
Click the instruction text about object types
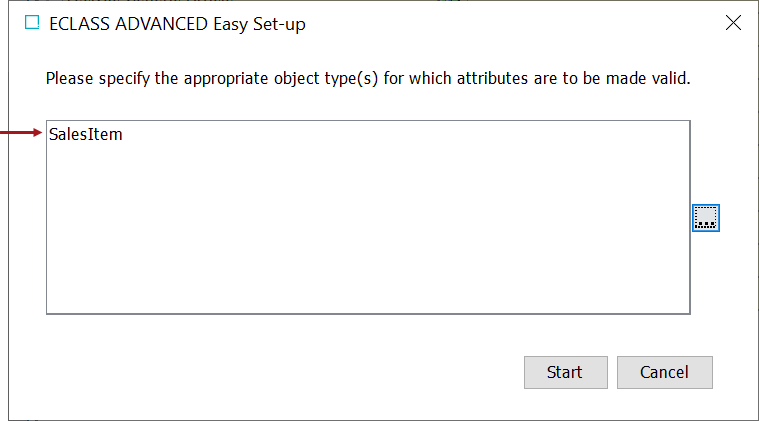[x=368, y=78]
